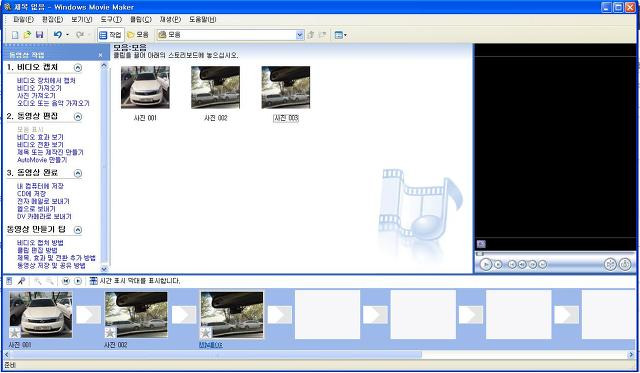Image resolution: width=640 pixels, height=373 pixels.
Task: Click the preview Split Clip button
Action: (610, 264)
